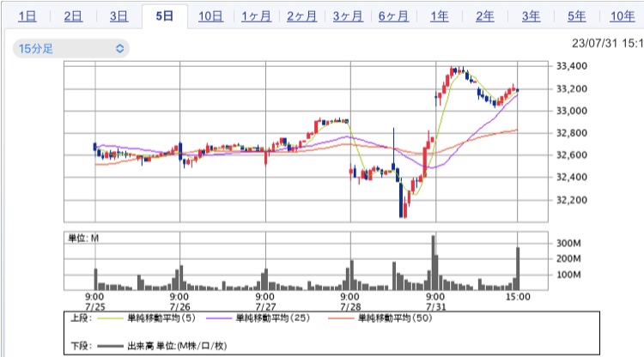The height and width of the screenshot is (357, 644).
Task: Show the 5年 chart range
Action: pos(577,16)
